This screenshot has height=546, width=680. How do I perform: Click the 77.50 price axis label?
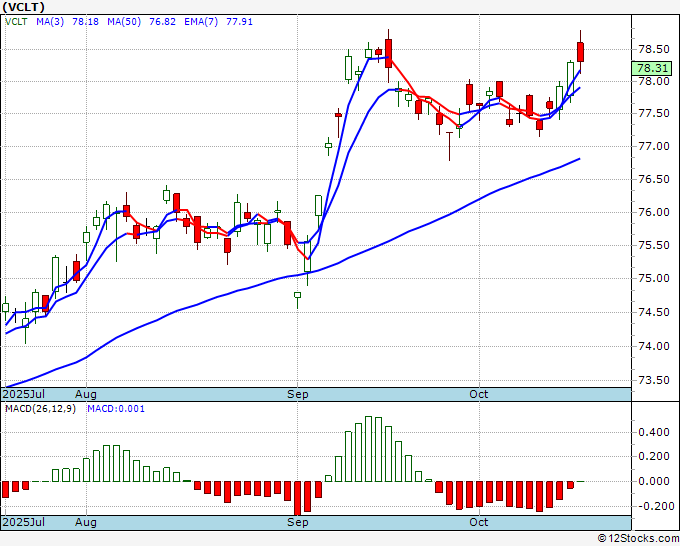point(654,113)
